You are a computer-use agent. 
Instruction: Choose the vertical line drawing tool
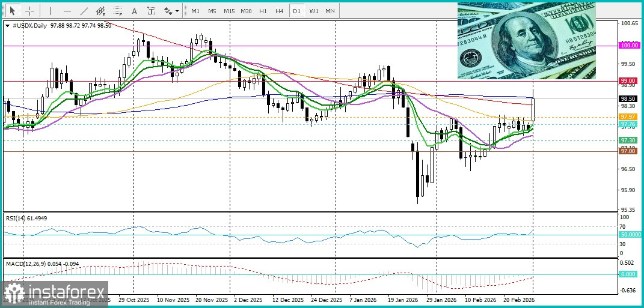point(50,11)
